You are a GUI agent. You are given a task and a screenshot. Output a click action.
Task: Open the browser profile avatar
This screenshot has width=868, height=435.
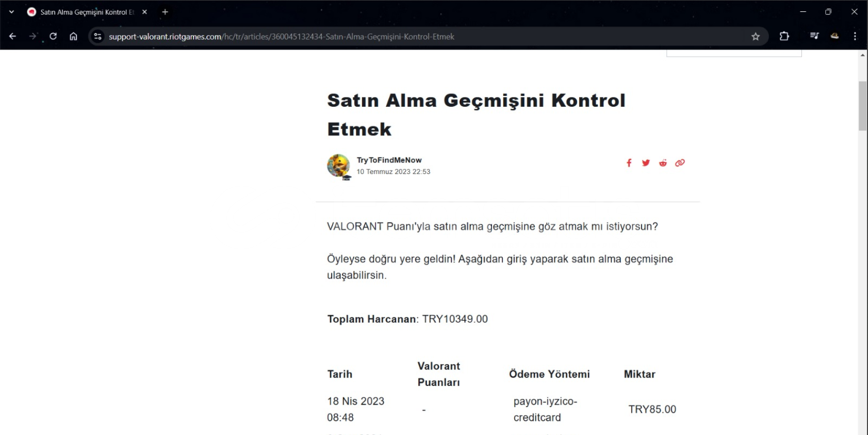point(834,36)
